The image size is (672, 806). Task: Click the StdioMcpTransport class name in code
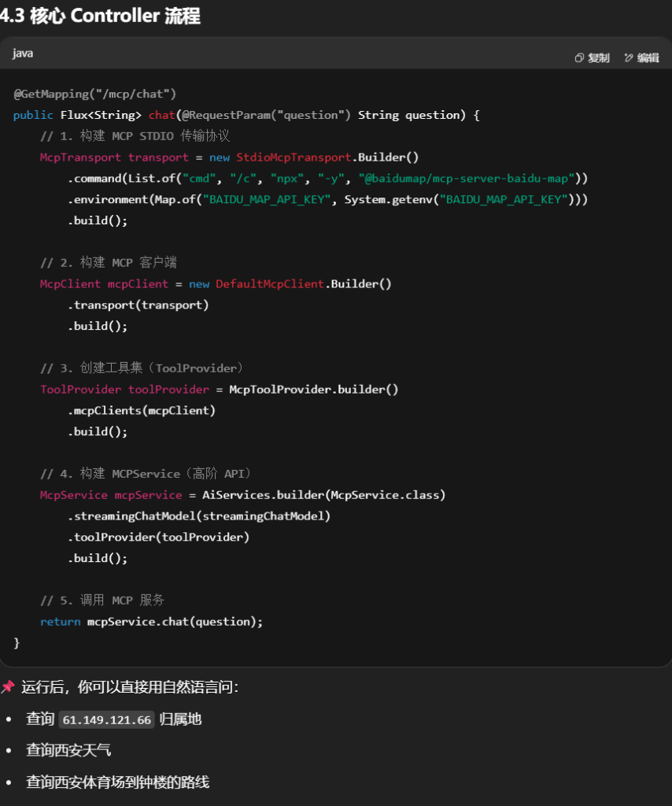coord(293,157)
